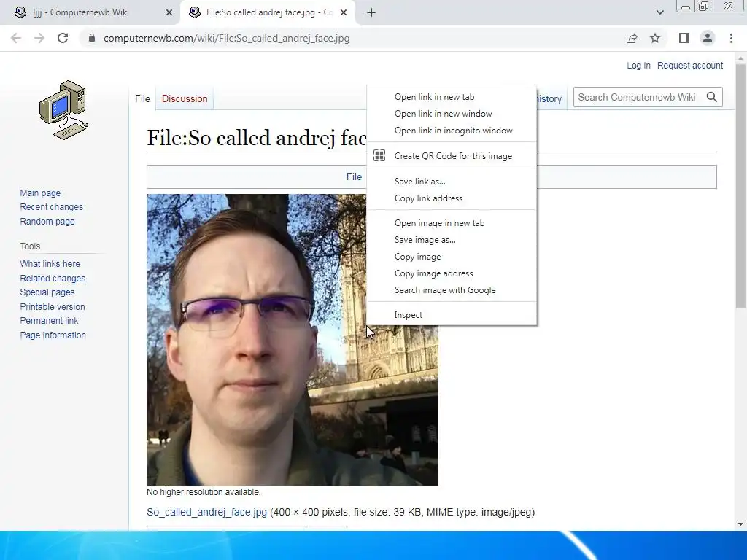Open Printable version link

(x=53, y=306)
